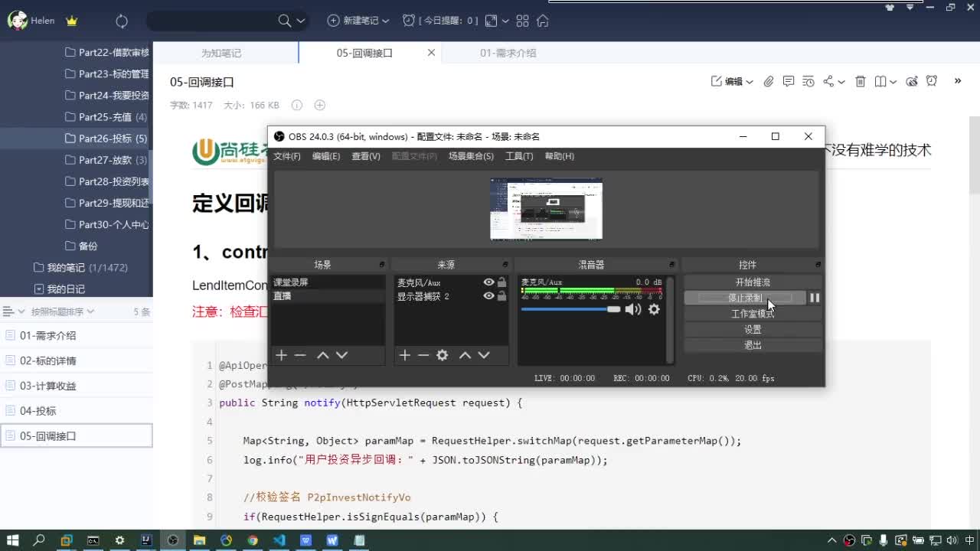Click the four-square apps grid icon
This screenshot has width=980, height=551.
pos(523,21)
